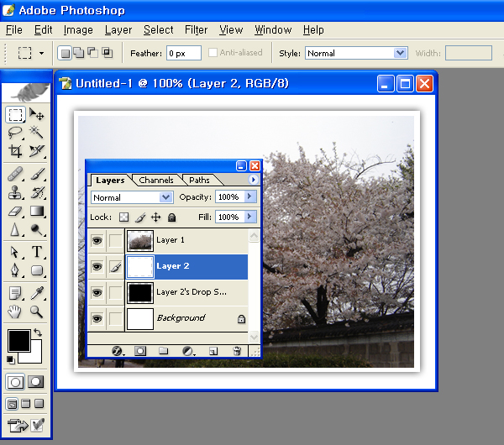Open the tool preset picker arrow
Viewport: 504px width, 445px height.
pos(41,54)
